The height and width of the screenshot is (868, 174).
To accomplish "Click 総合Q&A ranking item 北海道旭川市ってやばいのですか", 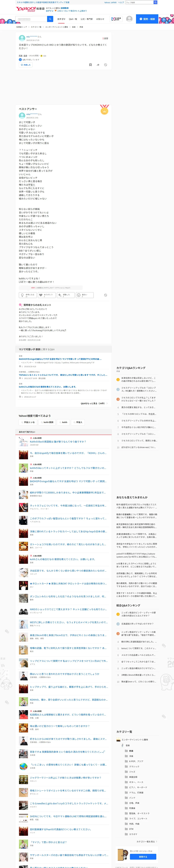I will point(137,624).
